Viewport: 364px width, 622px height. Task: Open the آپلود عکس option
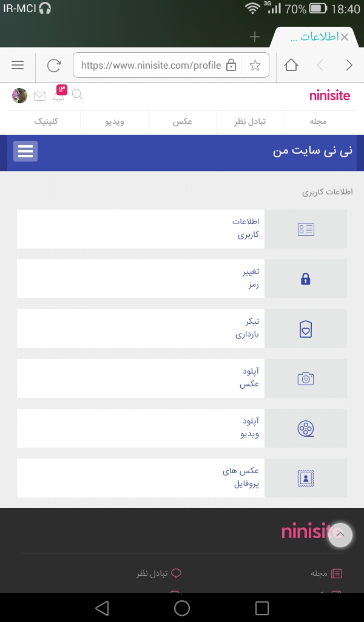(x=182, y=378)
